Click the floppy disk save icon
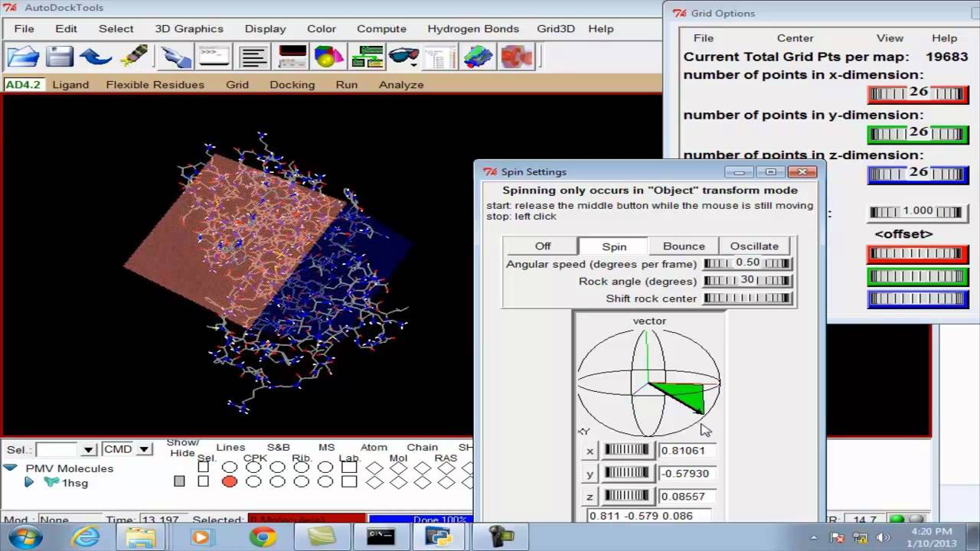The height and width of the screenshot is (551, 980). 59,57
